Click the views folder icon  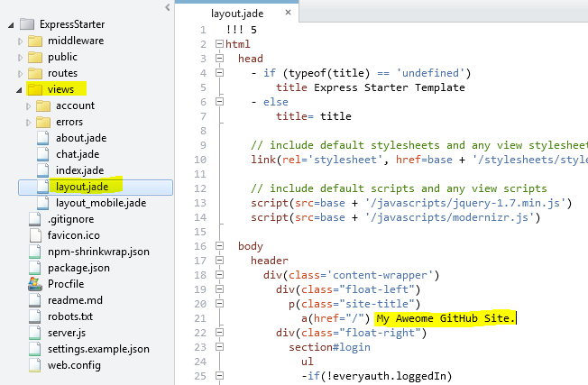[x=35, y=89]
